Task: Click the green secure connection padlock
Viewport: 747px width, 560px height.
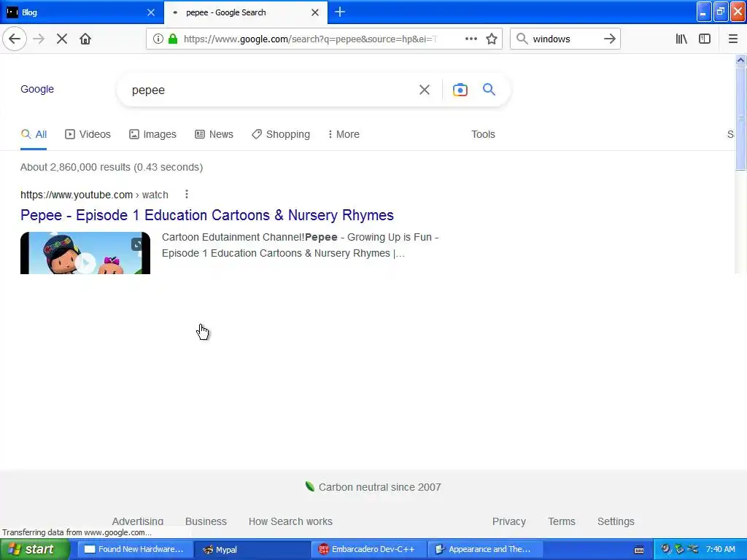Action: pyautogui.click(x=173, y=39)
